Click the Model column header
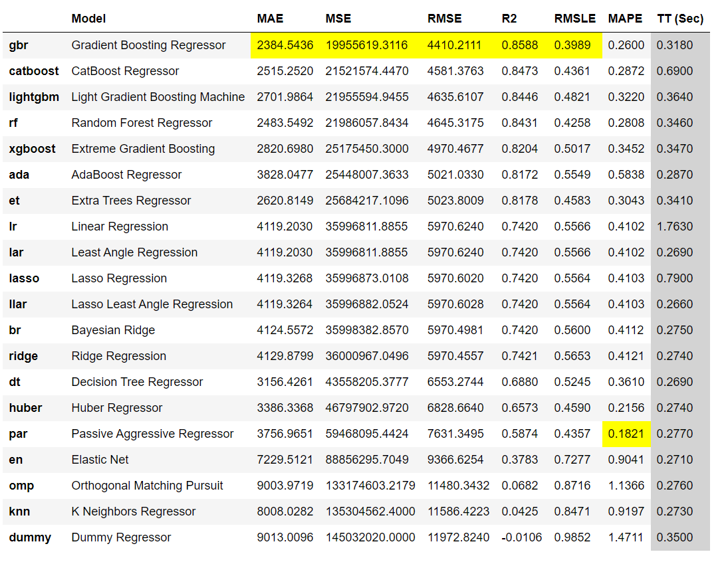This screenshot has width=728, height=562. (88, 19)
